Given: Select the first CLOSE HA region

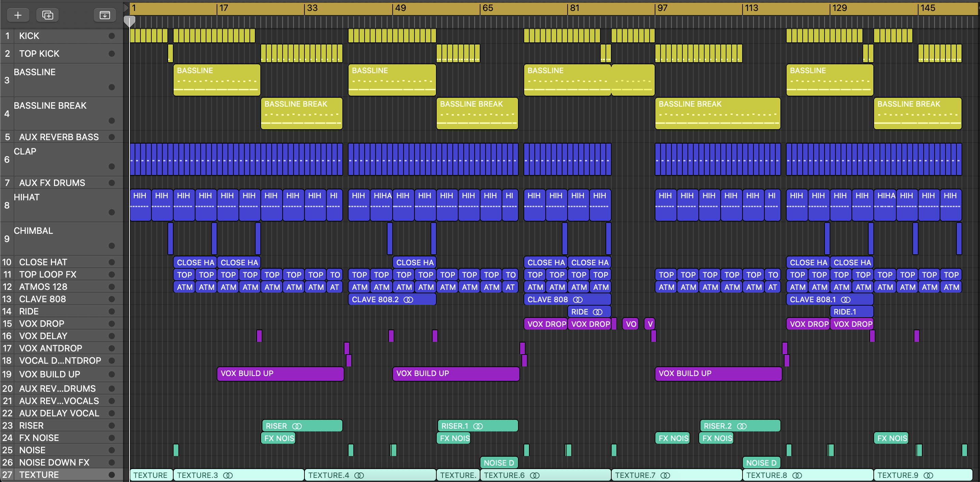Looking at the screenshot, I should point(195,262).
